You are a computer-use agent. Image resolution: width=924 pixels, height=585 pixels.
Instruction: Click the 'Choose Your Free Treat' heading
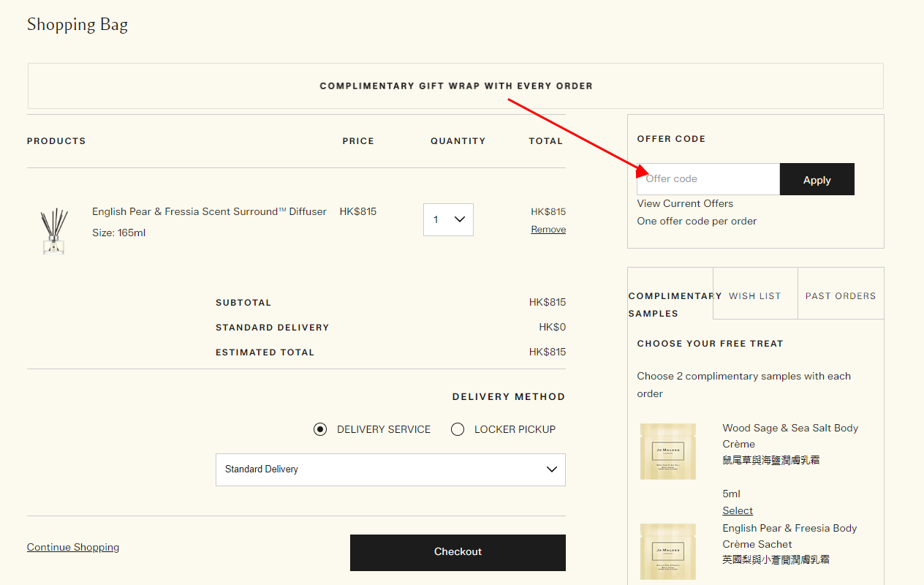(710, 343)
